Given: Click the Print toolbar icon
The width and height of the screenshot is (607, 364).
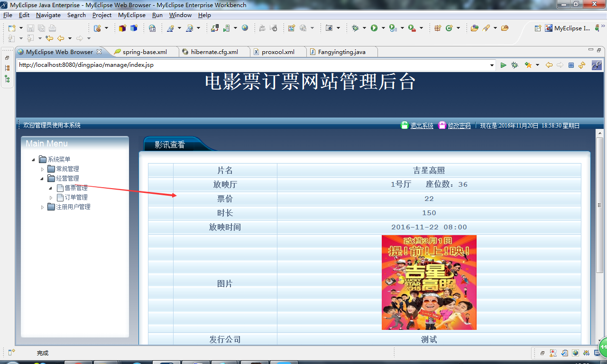Looking at the screenshot, I should (52, 28).
